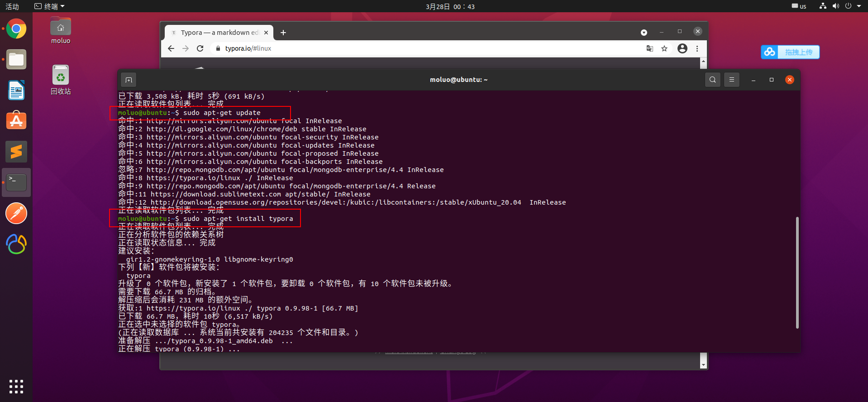The width and height of the screenshot is (868, 402).
Task: Go back in the Chrome window
Action: (x=171, y=48)
